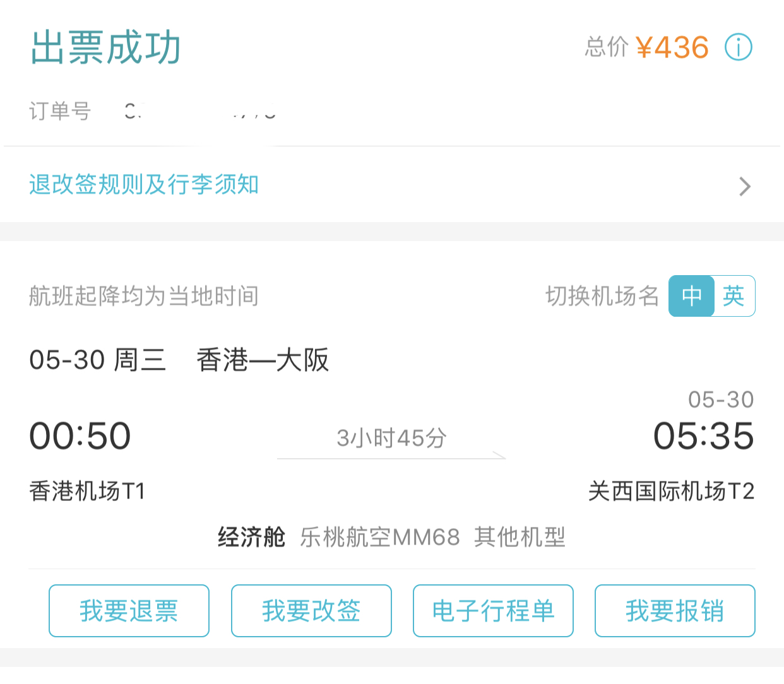
Task: Click arrival airport 关西国际机场T2
Action: (x=672, y=490)
